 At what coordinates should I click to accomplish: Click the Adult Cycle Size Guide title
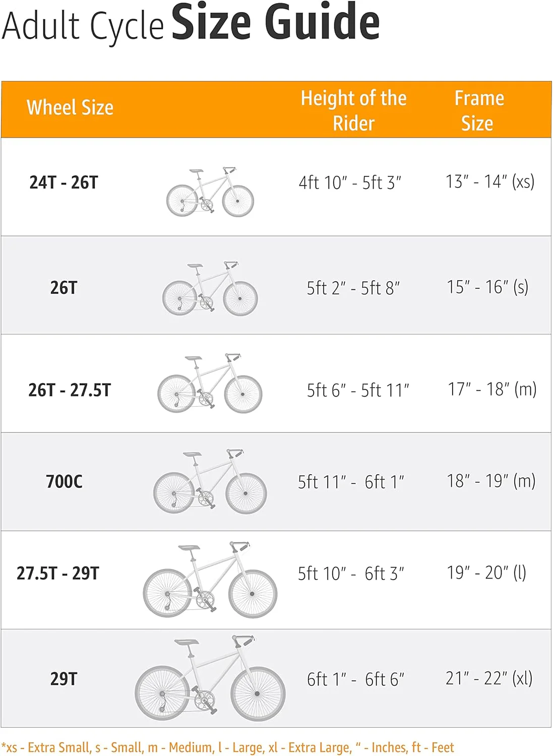click(191, 23)
